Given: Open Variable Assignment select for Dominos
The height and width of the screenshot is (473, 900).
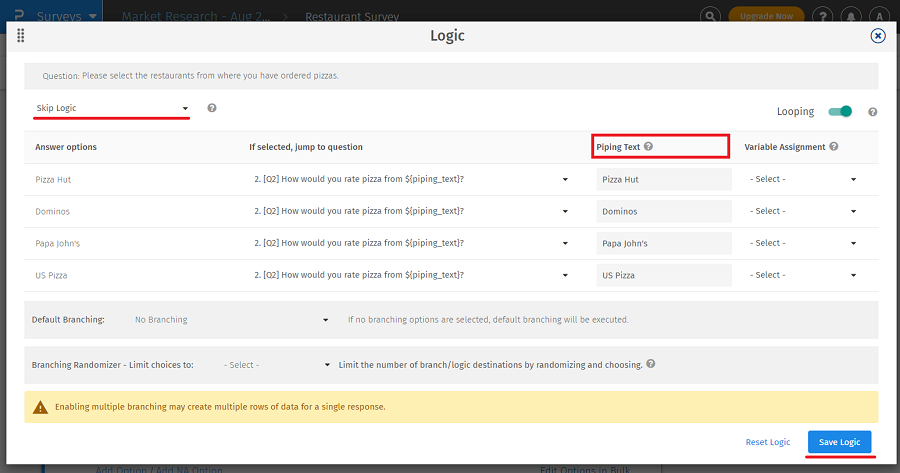Looking at the screenshot, I should [x=803, y=211].
